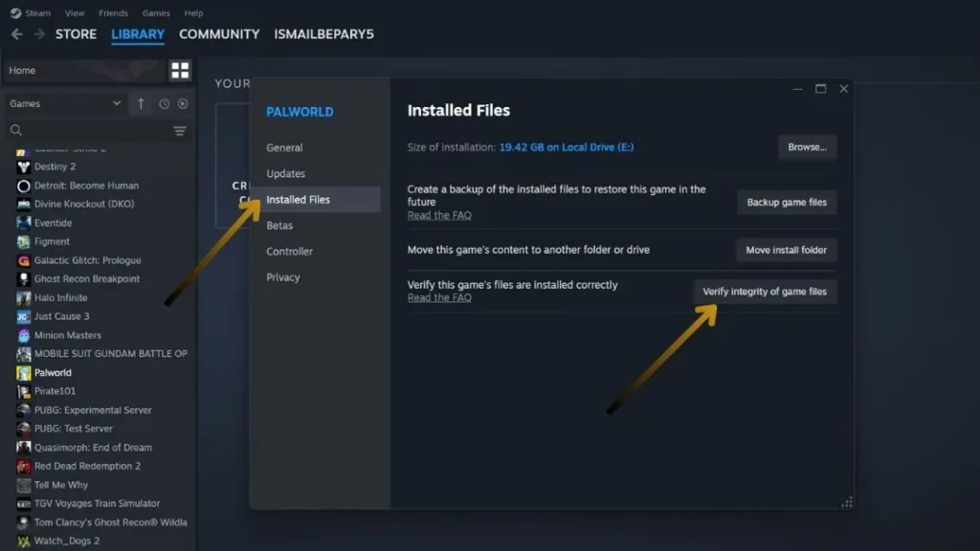Image resolution: width=980 pixels, height=551 pixels.
Task: Select Privacy in Palworld properties
Action: point(283,277)
